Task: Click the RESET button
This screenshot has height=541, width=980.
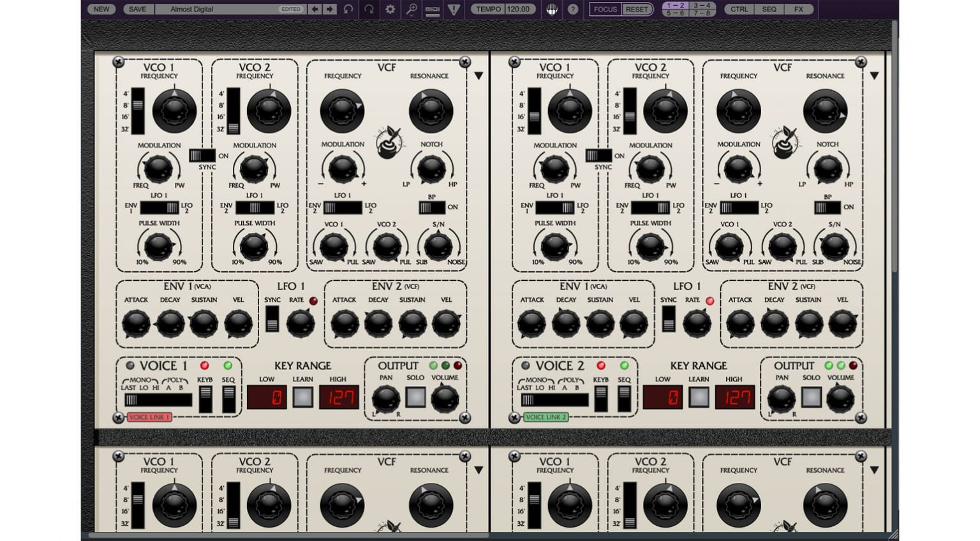Action: 636,9
